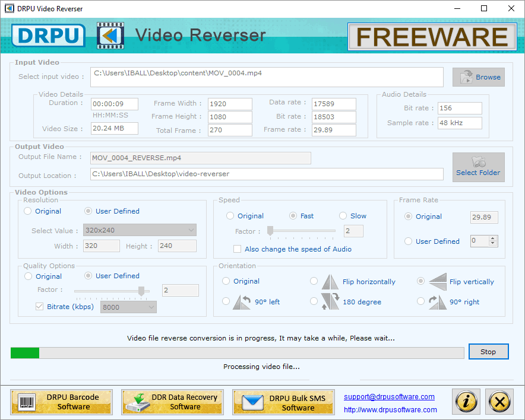Click the barcode icon in DRPU Barcode Software
525x420 pixels.
coord(27,402)
